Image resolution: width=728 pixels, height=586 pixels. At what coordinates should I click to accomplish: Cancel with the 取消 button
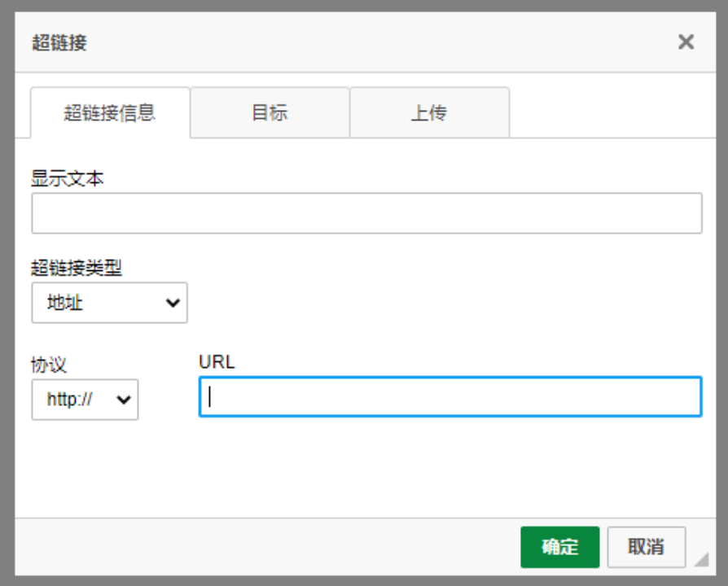[x=646, y=547]
